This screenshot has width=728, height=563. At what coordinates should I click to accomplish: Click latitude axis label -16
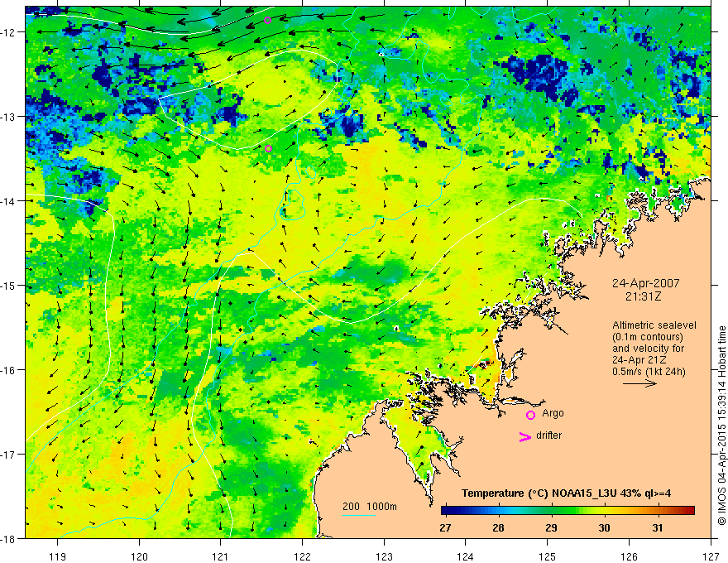coord(8,370)
